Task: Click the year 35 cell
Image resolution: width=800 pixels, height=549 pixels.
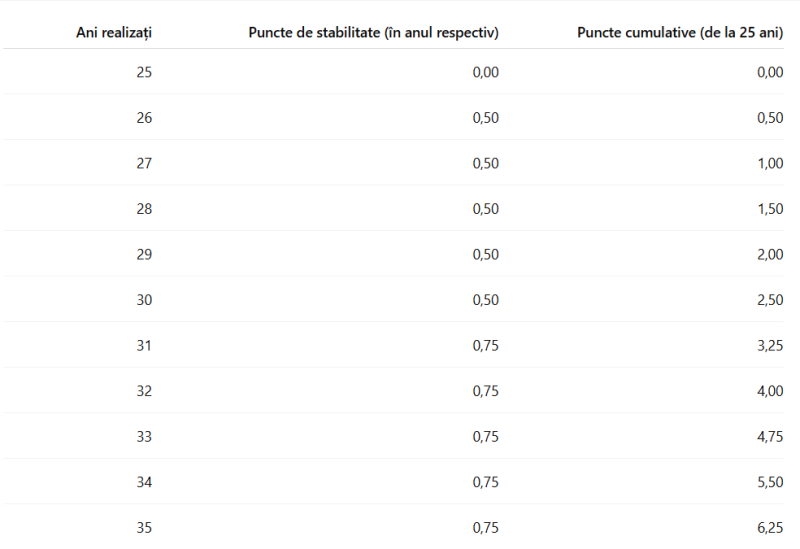Action: coord(143,528)
